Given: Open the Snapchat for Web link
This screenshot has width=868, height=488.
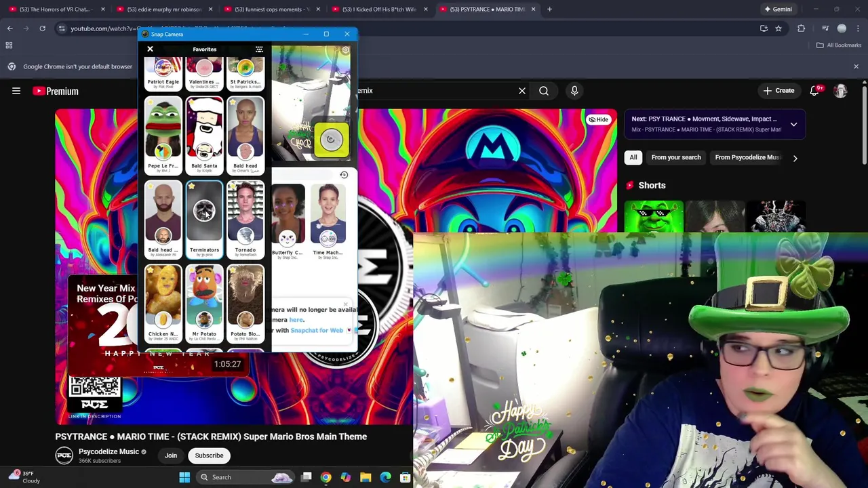Looking at the screenshot, I should pyautogui.click(x=317, y=331).
